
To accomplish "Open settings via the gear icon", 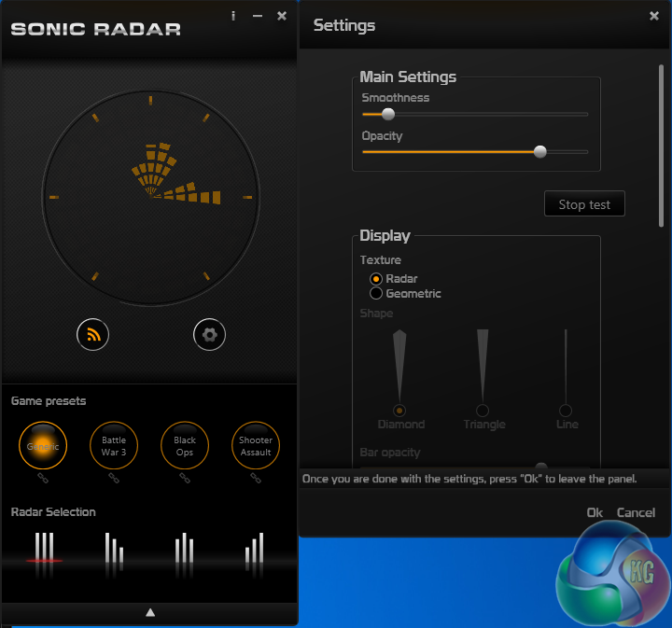I will 209,335.
